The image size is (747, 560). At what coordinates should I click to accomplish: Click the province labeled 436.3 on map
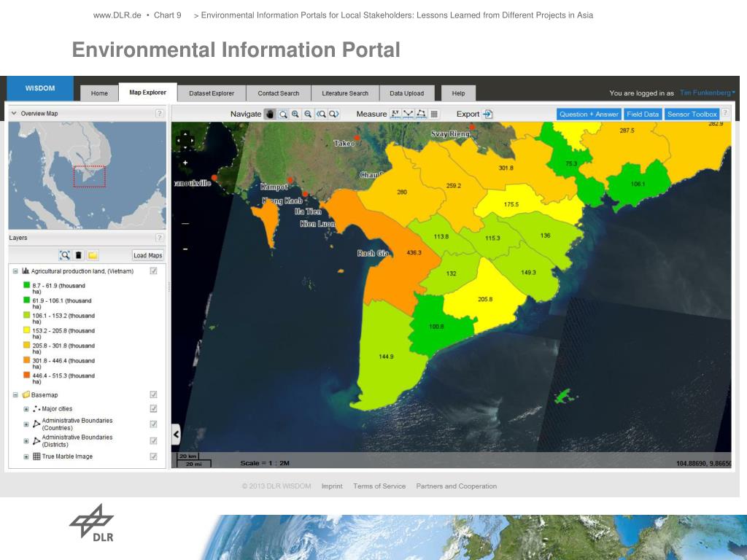click(x=414, y=252)
